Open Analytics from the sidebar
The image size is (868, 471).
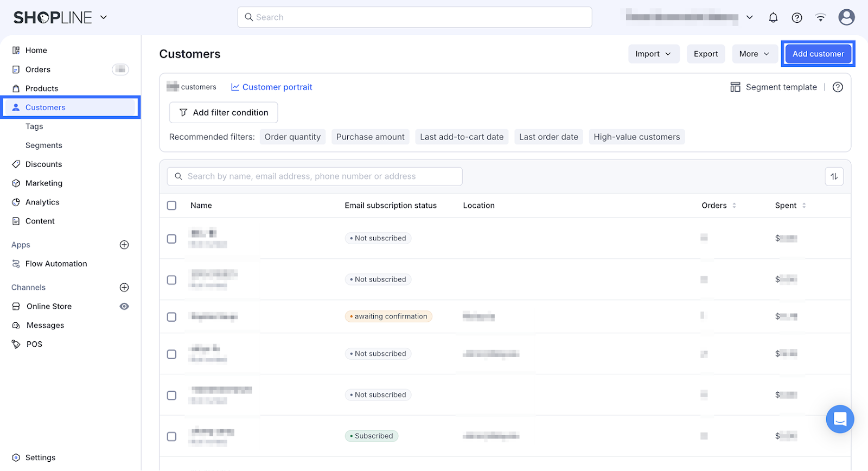[42, 202]
